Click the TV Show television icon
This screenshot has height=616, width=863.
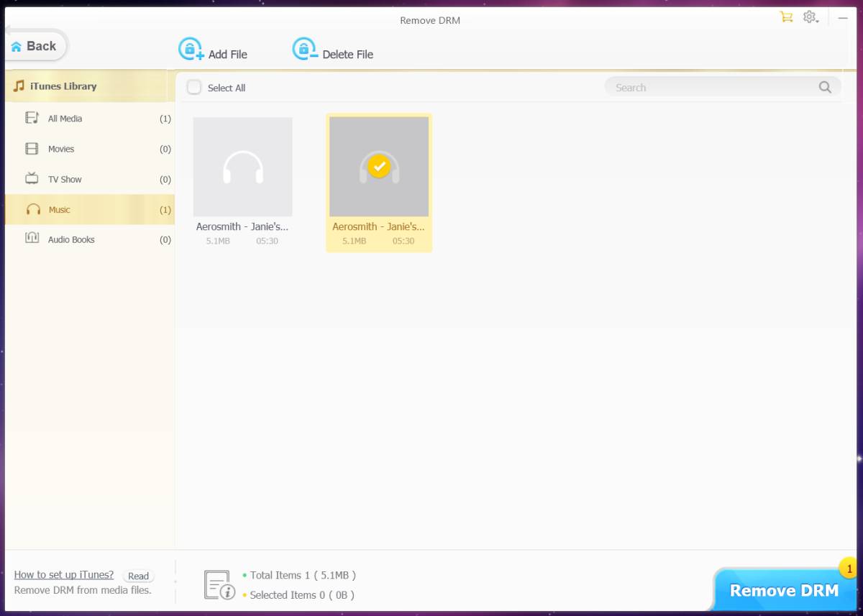click(32, 178)
